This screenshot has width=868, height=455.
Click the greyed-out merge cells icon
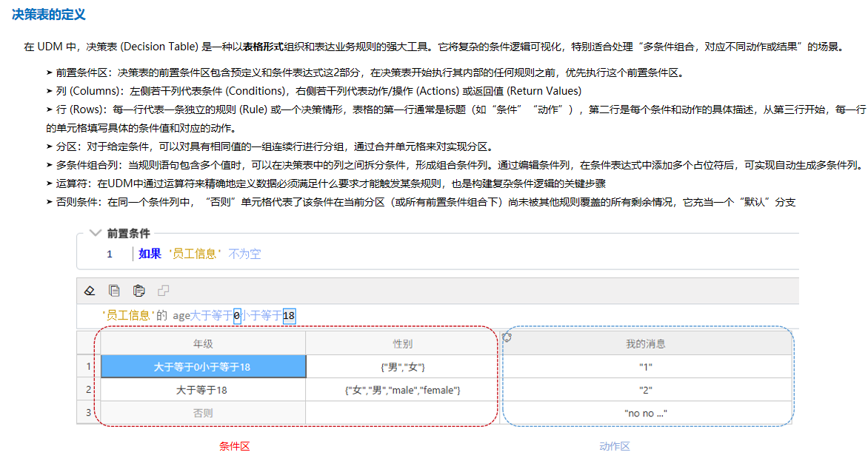(164, 290)
